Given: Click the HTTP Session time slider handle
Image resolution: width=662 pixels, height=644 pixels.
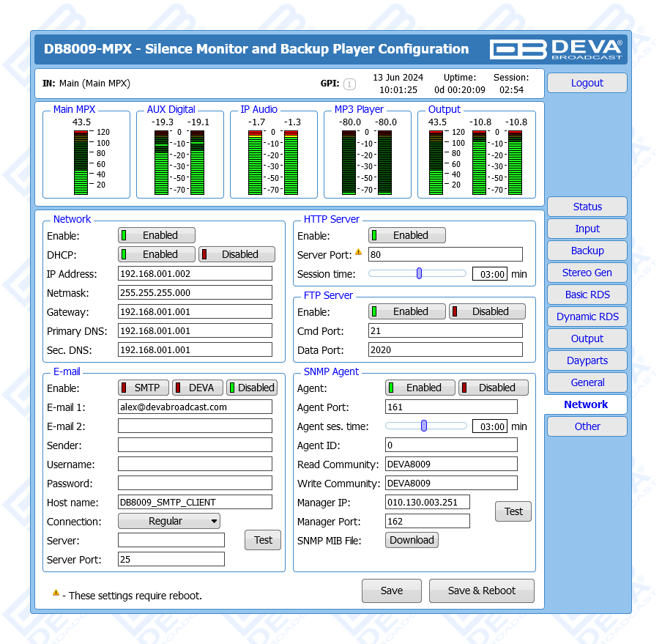Looking at the screenshot, I should (419, 273).
